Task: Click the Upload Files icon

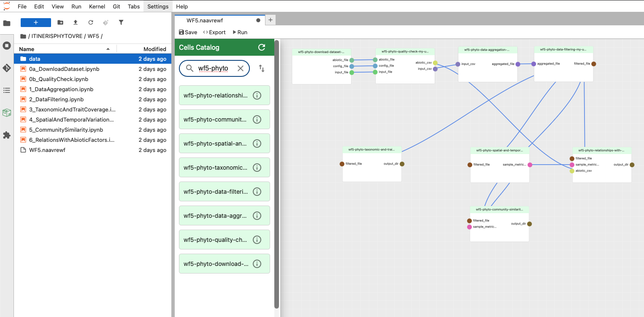Action: point(76,22)
